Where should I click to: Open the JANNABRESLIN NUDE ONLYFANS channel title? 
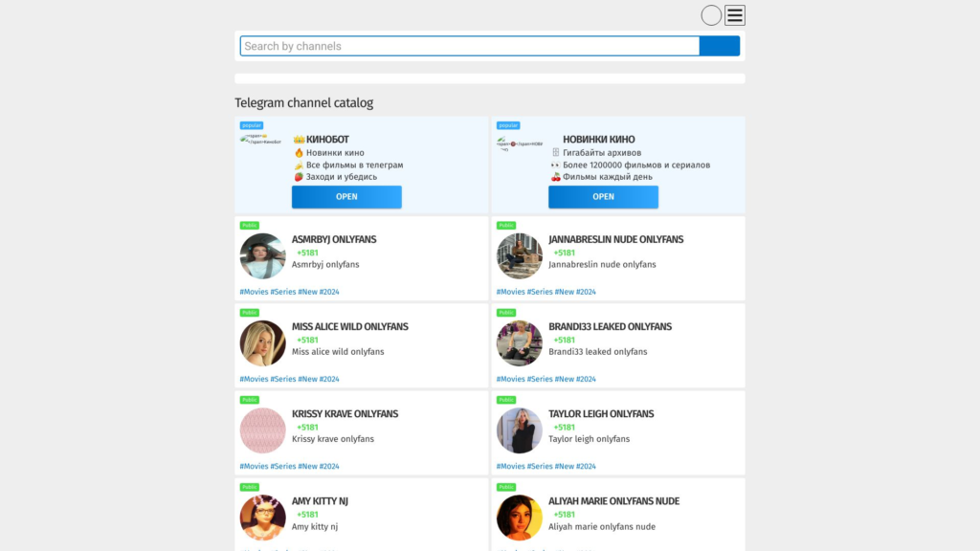(615, 239)
